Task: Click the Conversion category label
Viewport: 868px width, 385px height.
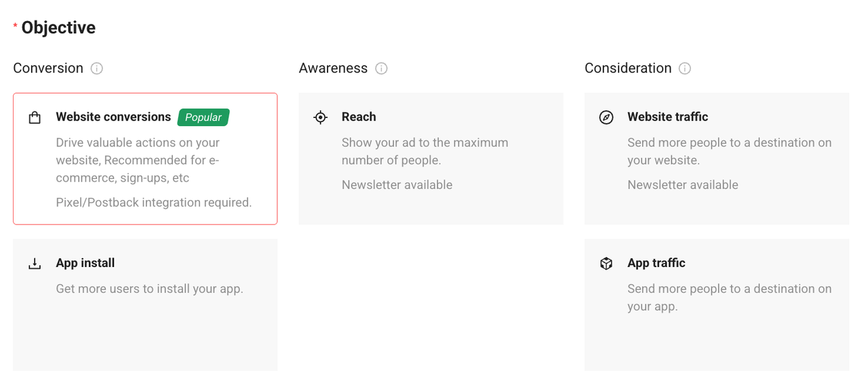Action: [48, 68]
